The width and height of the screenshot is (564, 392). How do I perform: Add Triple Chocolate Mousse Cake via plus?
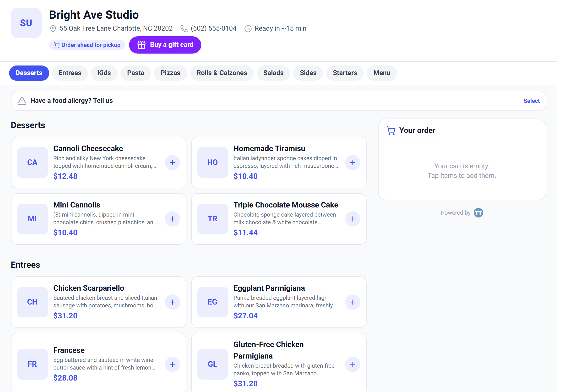coord(352,219)
